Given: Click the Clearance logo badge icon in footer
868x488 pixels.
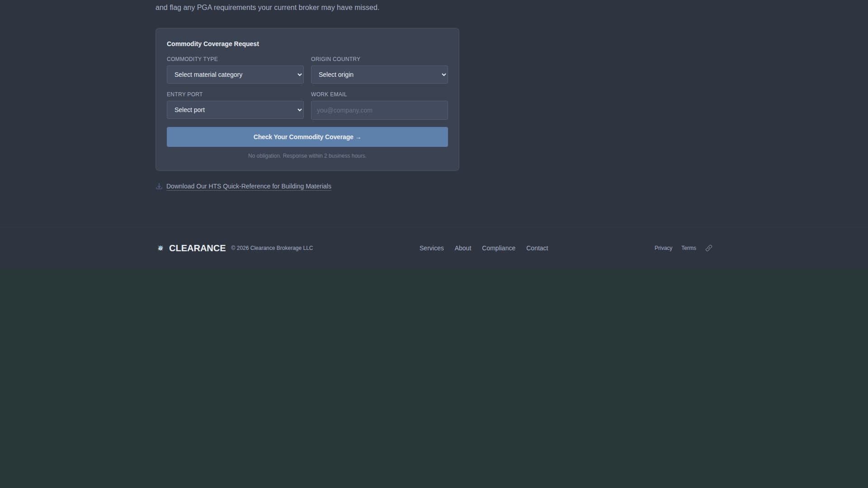Looking at the screenshot, I should coord(160,248).
